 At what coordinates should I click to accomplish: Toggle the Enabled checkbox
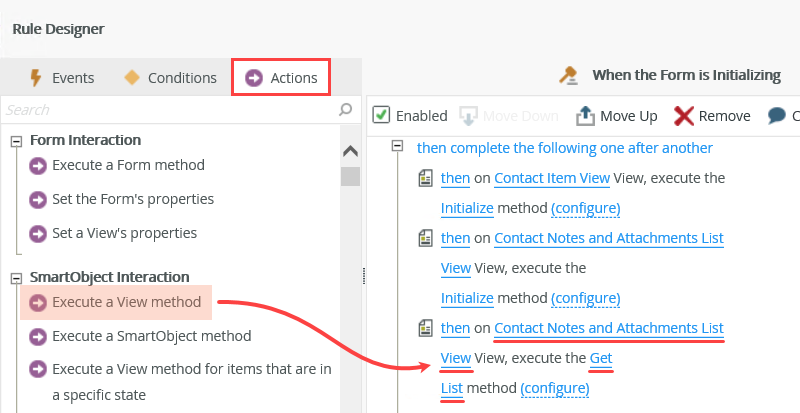381,115
